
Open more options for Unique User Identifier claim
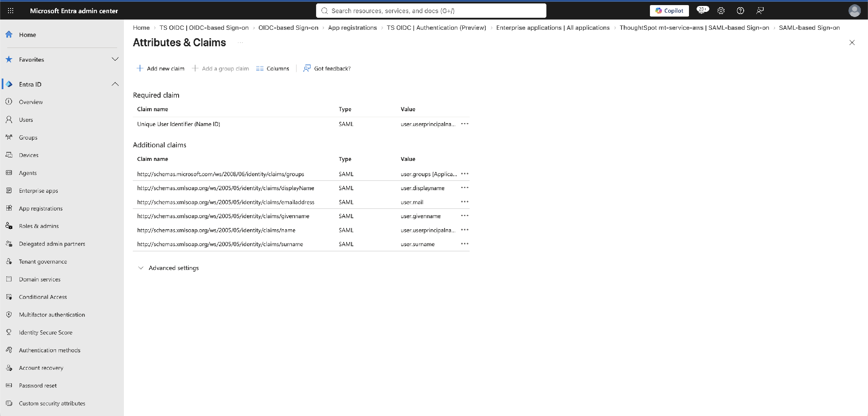pos(465,124)
